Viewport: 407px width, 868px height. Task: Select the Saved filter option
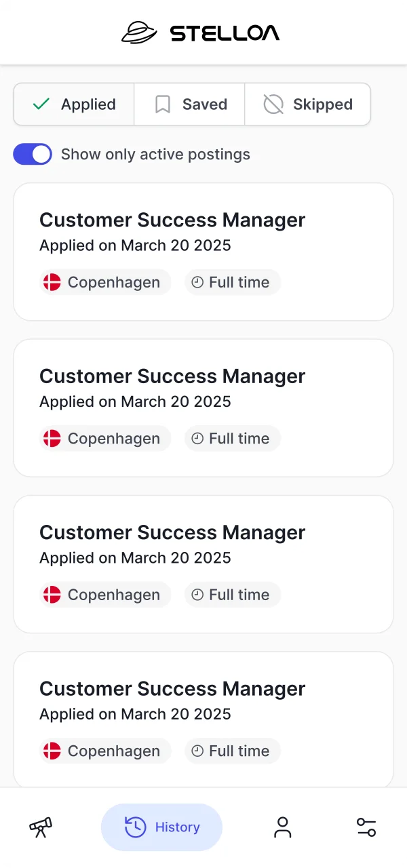(189, 104)
